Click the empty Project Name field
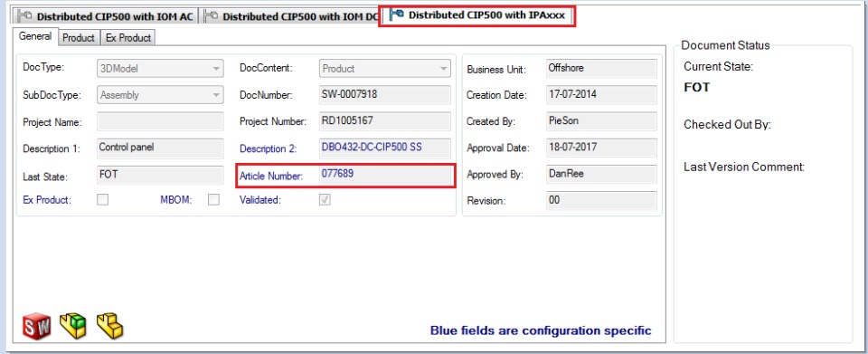Image resolution: width=868 pixels, height=354 pixels. point(160,121)
